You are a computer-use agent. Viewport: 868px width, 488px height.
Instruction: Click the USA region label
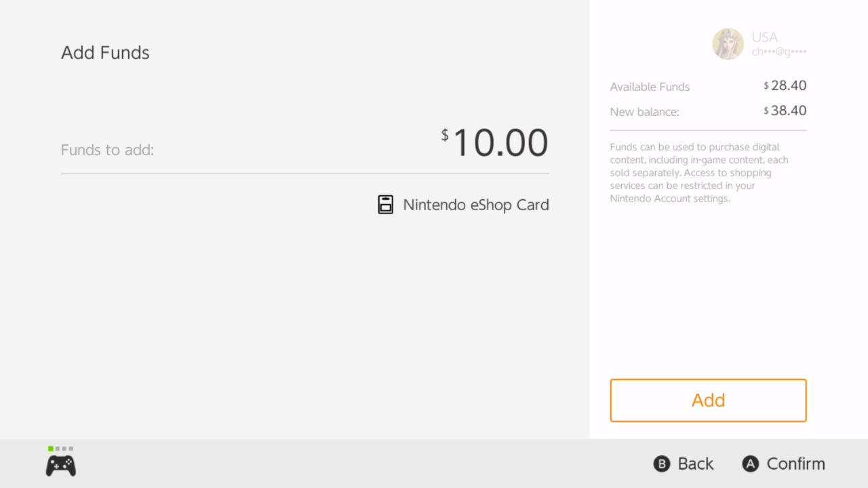(x=764, y=37)
